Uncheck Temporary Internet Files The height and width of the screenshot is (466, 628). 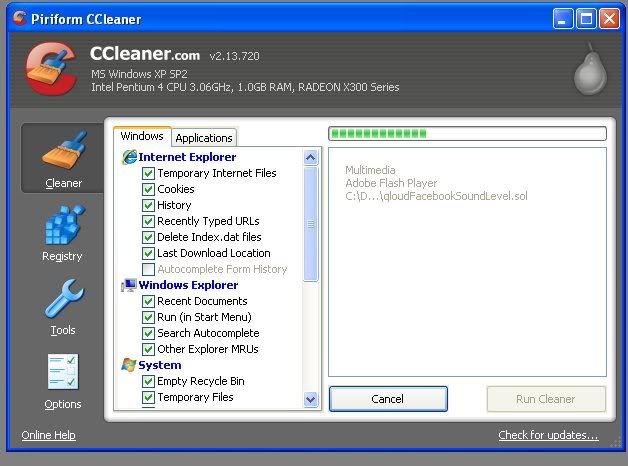(x=148, y=173)
